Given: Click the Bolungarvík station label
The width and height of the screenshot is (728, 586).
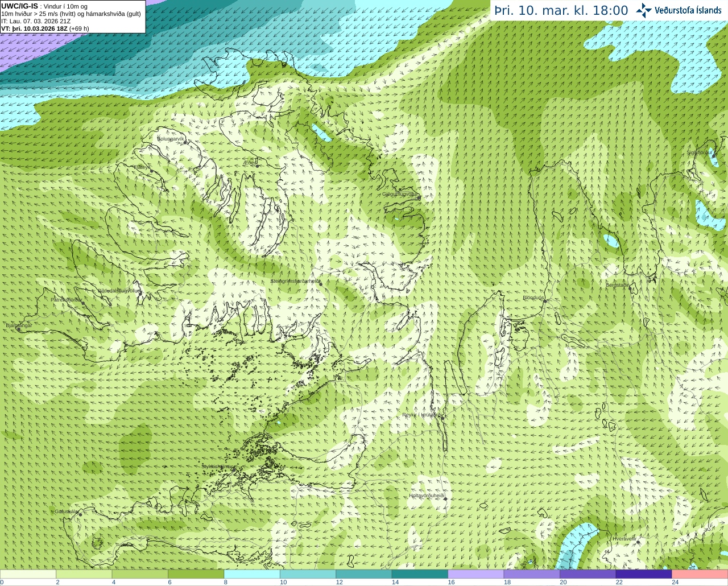Looking at the screenshot, I should pos(171,139).
